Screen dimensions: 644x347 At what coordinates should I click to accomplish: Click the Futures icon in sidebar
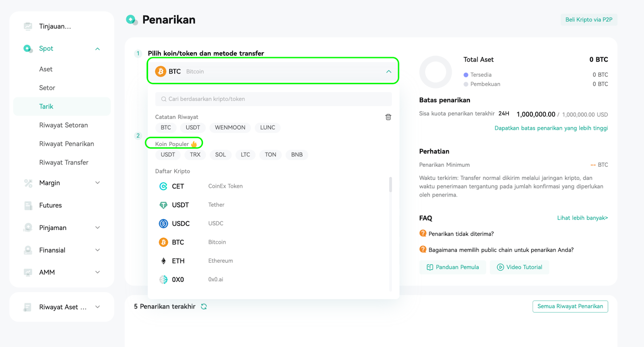[28, 206]
